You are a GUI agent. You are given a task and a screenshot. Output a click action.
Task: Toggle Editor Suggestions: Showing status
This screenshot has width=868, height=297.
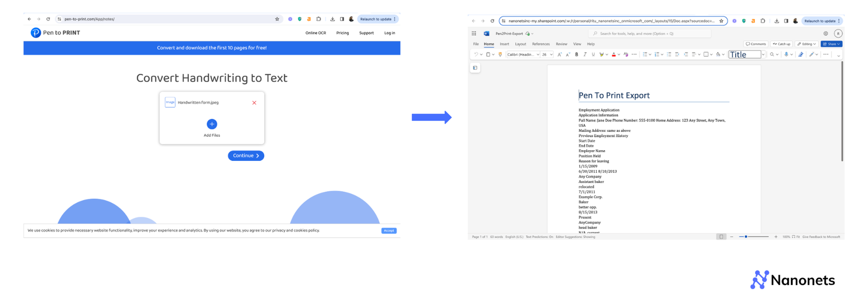575,237
